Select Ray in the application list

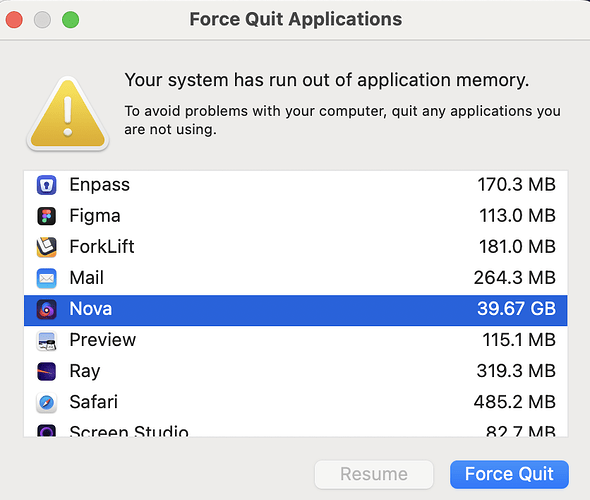click(x=85, y=371)
